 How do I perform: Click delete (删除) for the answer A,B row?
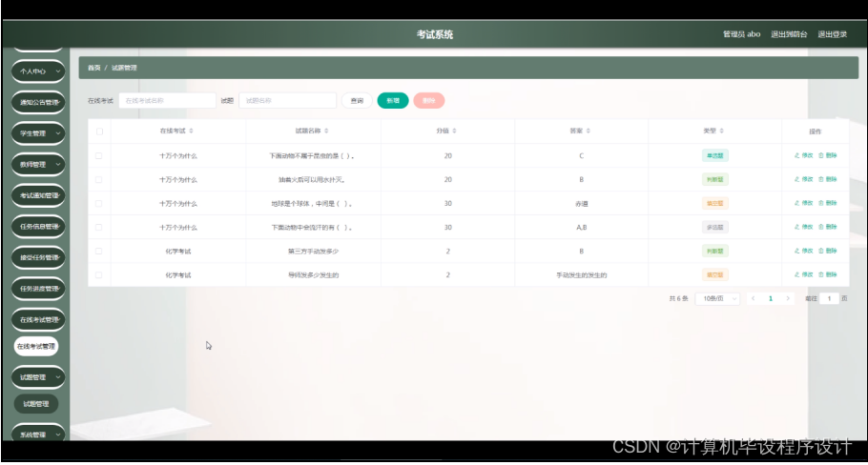coord(828,227)
